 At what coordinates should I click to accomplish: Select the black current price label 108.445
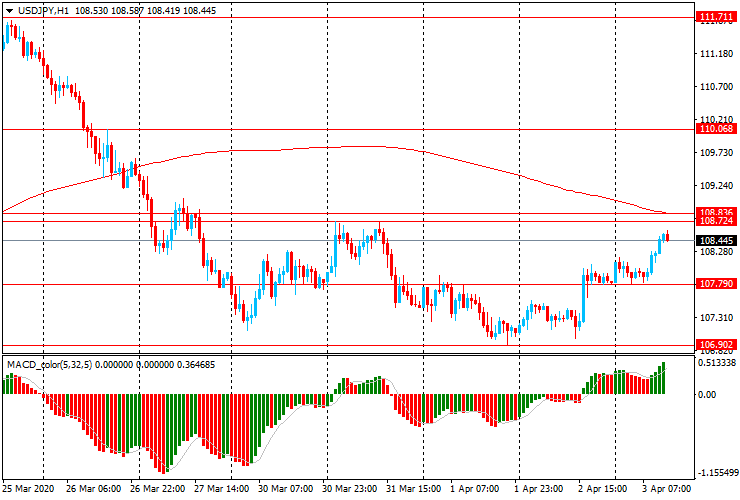(x=716, y=241)
